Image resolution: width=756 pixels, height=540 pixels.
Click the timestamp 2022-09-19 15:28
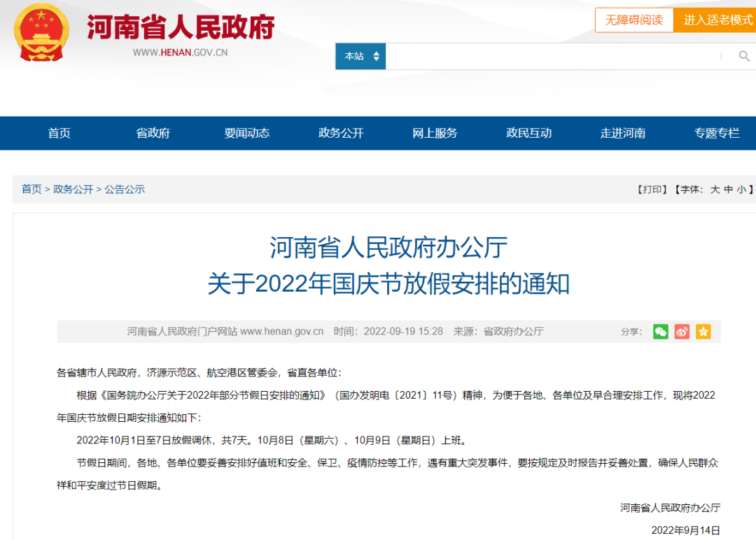(403, 332)
